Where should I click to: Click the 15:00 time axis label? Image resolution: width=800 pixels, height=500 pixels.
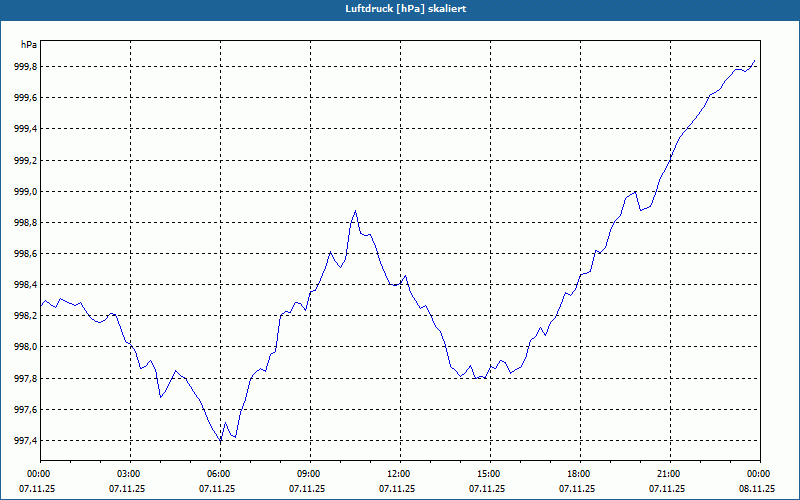click(488, 473)
